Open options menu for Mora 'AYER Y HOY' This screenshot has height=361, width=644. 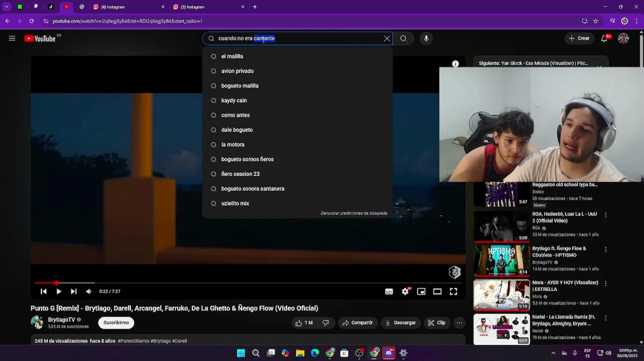[606, 283]
